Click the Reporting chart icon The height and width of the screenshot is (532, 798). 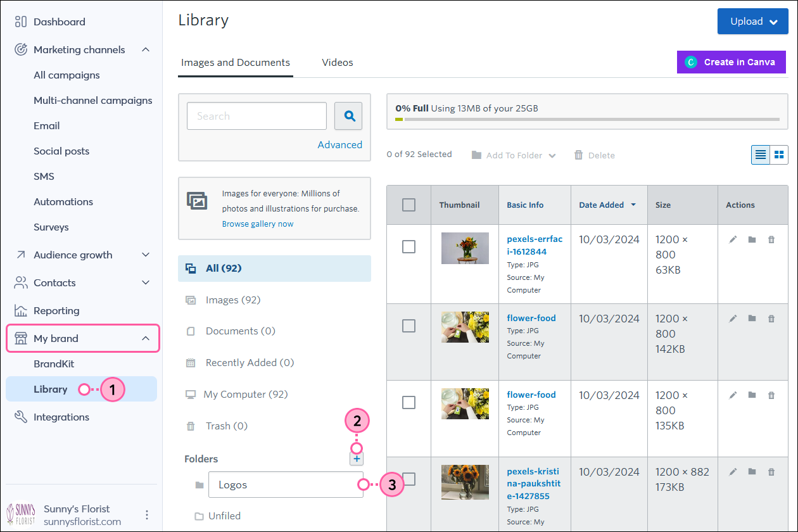click(21, 310)
